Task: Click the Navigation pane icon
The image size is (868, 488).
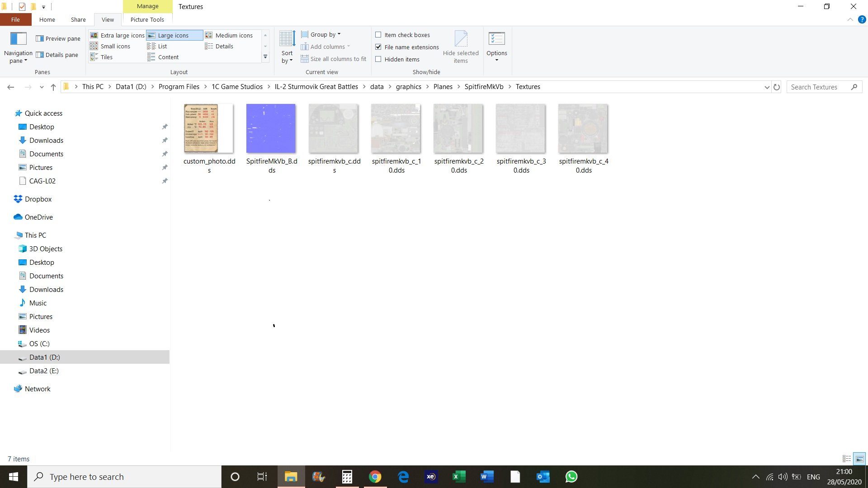Action: pyautogui.click(x=18, y=39)
